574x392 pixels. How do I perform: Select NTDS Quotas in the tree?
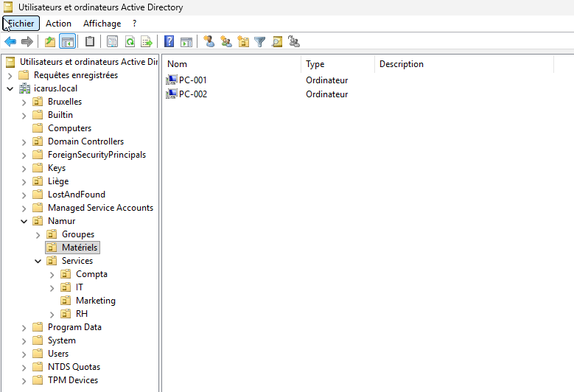click(x=74, y=366)
